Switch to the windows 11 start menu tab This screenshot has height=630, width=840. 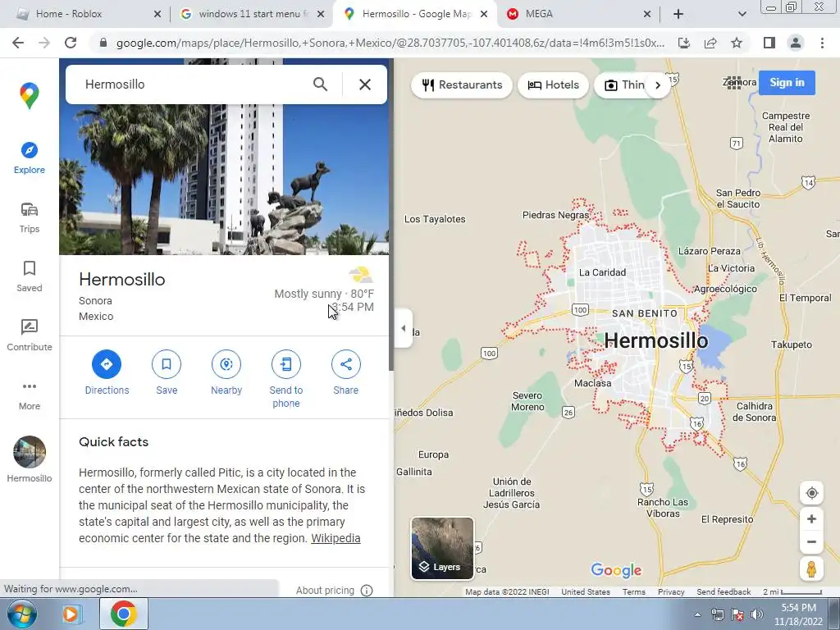[252, 14]
